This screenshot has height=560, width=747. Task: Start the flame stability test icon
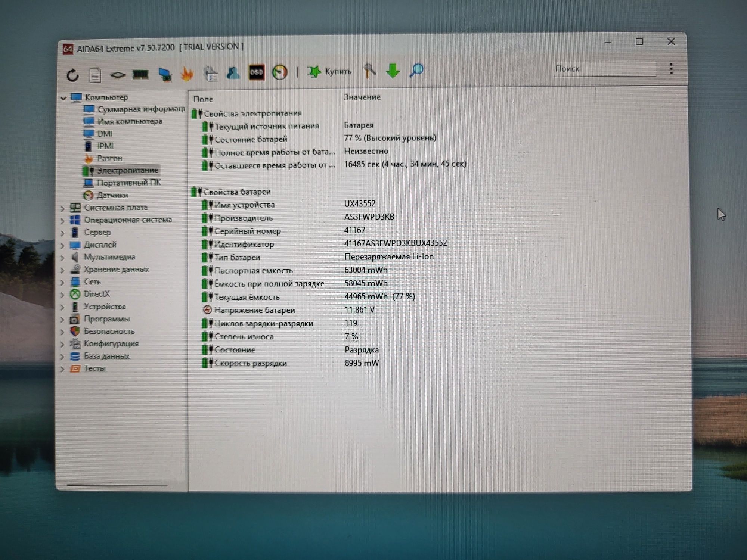click(187, 74)
